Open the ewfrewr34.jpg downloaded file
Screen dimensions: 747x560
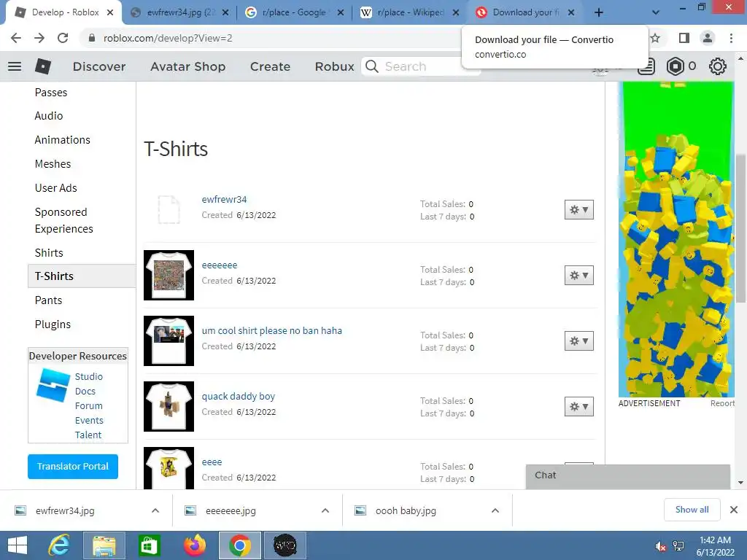(65, 510)
